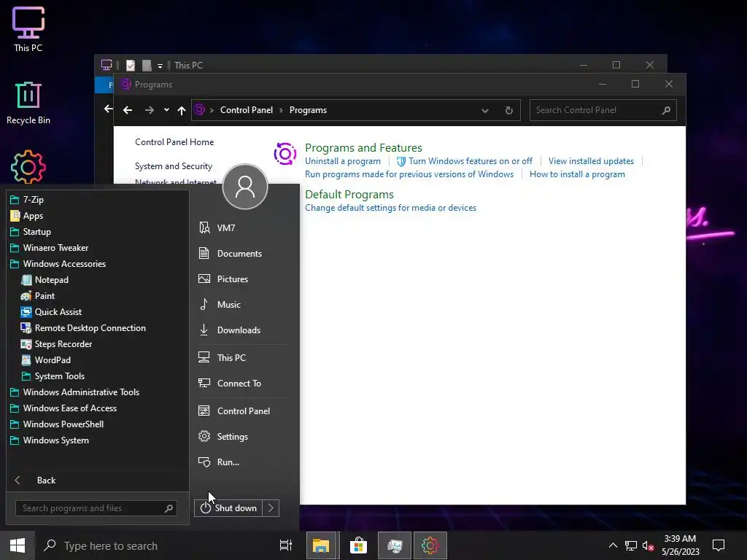Click the Shut down button
Image resolution: width=747 pixels, height=560 pixels.
(228, 508)
